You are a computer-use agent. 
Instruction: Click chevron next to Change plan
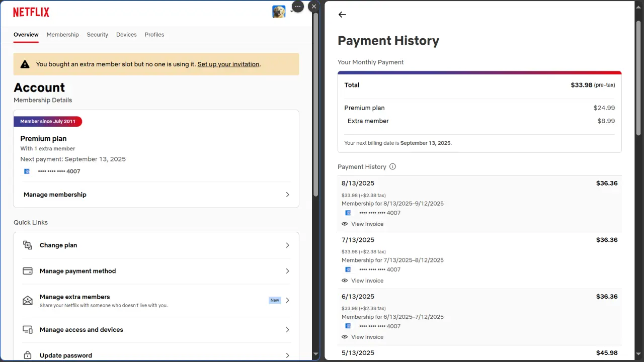click(287, 245)
